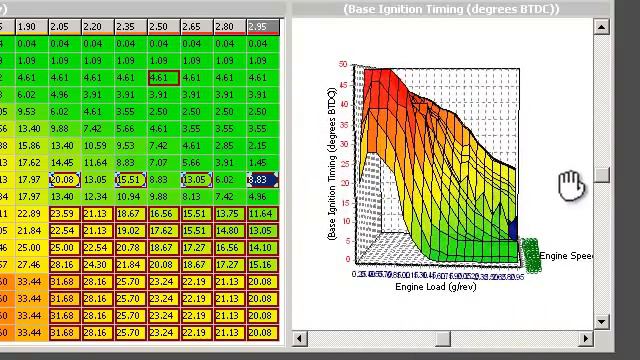Select the 13.75 timing cell
640x360 pixels.
pos(230,214)
